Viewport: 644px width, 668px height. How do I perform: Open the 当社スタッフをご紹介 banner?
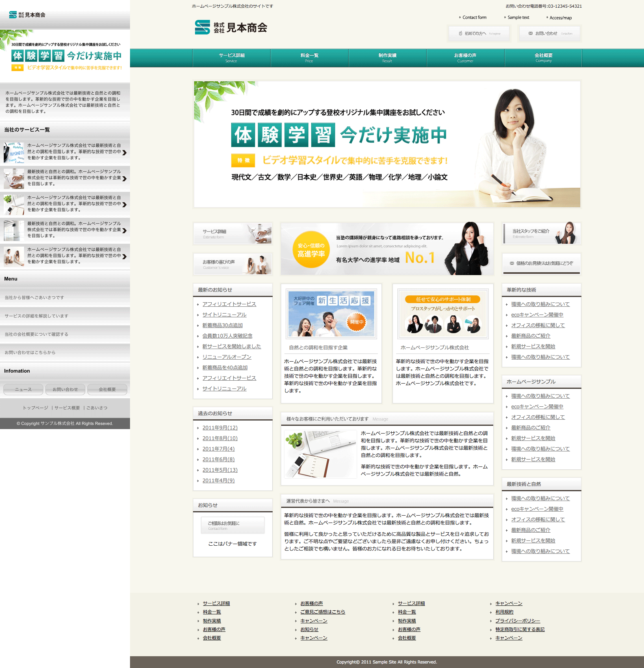tap(541, 233)
